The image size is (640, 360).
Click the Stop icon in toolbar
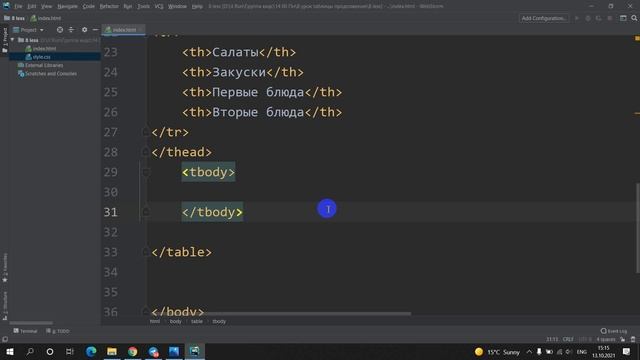(610, 18)
